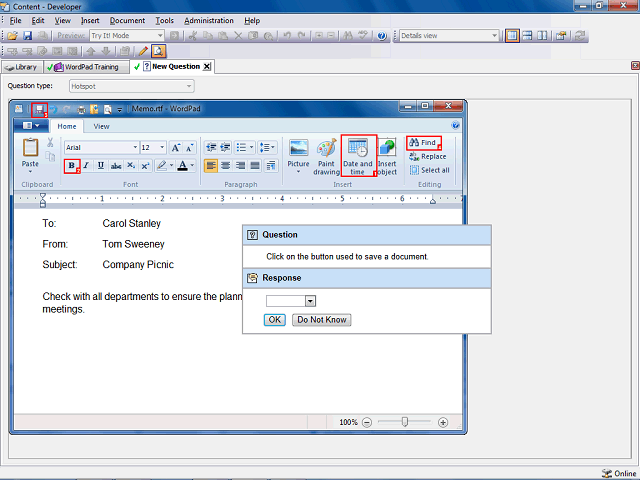Select the pencil edit icon in second toolbar
Image resolution: width=640 pixels, height=480 pixels.
(143, 51)
